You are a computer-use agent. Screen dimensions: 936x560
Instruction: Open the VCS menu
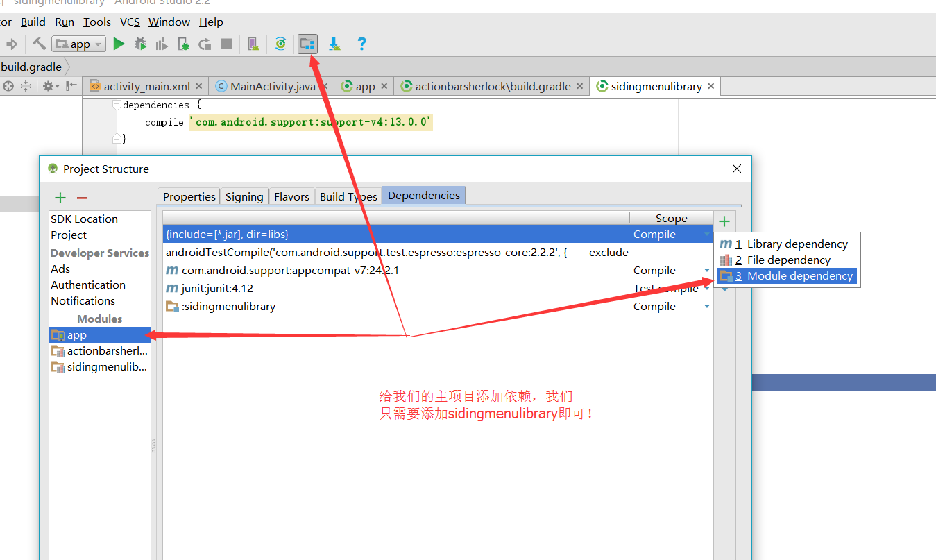(x=130, y=22)
